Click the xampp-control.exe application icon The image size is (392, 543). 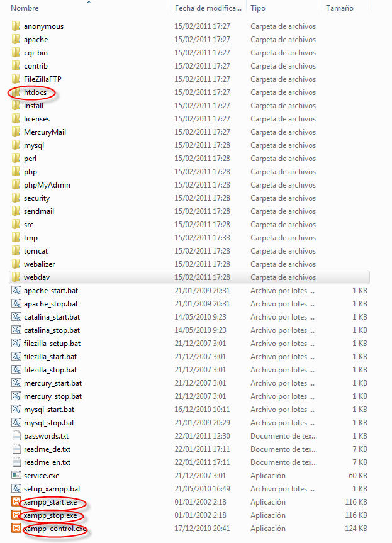16,529
